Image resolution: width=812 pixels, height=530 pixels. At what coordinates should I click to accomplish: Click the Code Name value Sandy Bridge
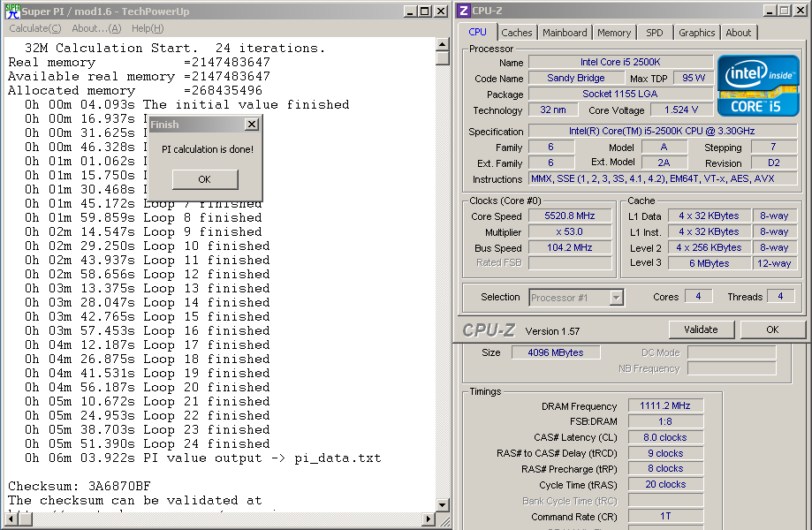pyautogui.click(x=576, y=78)
